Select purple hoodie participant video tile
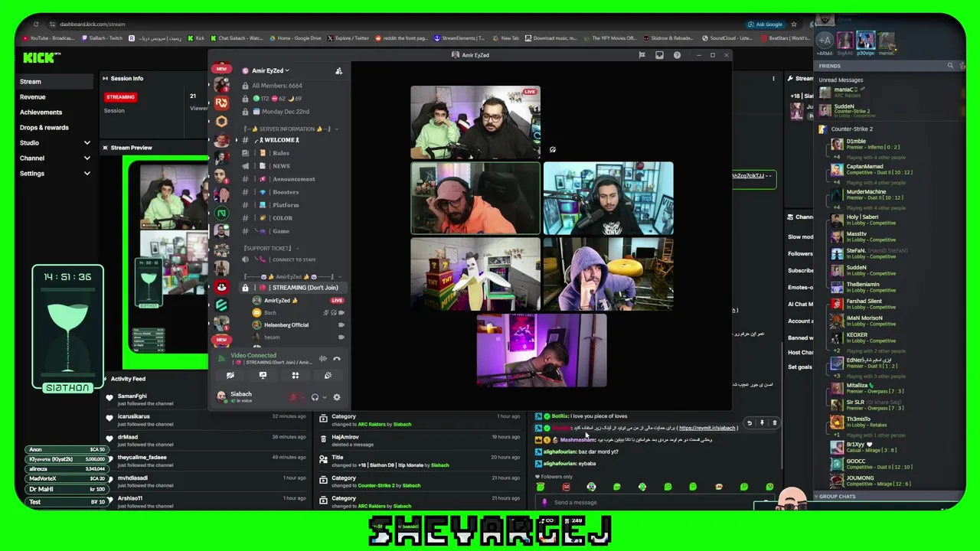The image size is (980, 551). pos(608,274)
